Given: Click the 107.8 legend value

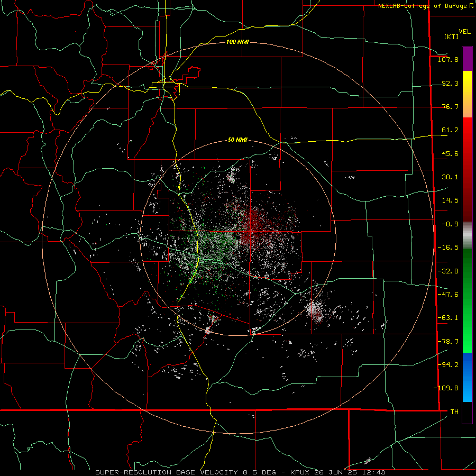Looking at the screenshot, I should pos(448,59).
